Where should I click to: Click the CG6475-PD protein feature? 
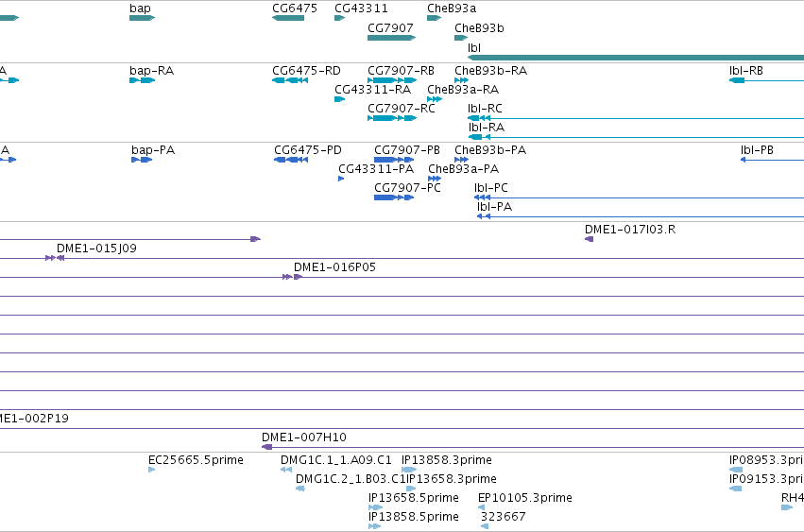pos(291,160)
